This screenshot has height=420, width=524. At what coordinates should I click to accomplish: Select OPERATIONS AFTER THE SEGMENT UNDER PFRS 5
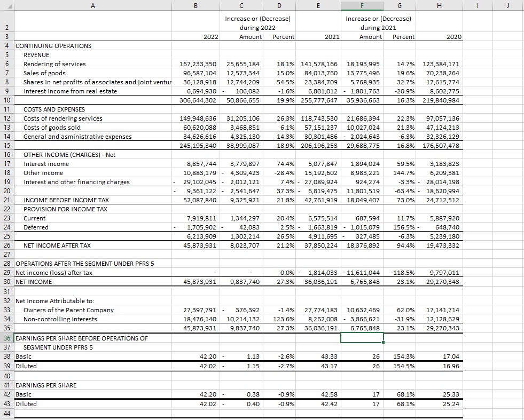pos(85,264)
